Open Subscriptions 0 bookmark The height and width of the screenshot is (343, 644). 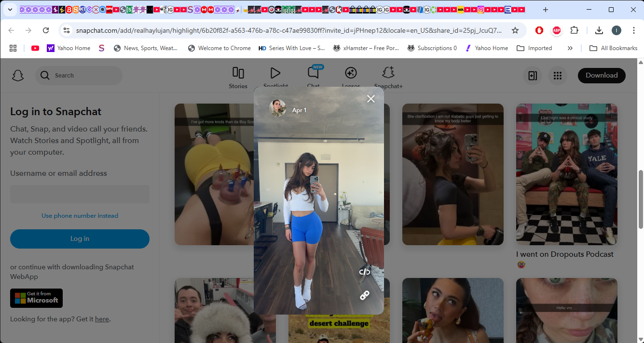(432, 48)
